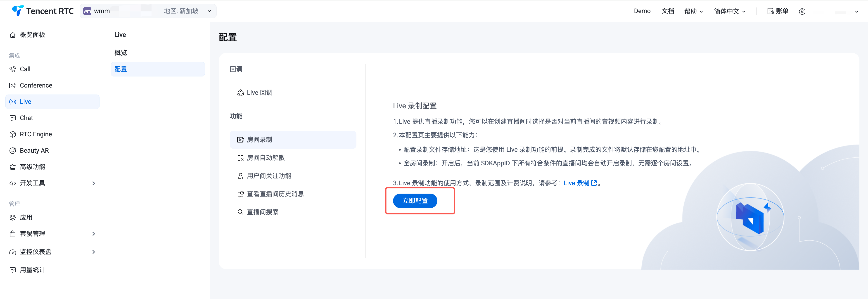Viewport: 868px width, 299px height.
Task: Open RTC Engine cube icon
Action: tap(13, 134)
